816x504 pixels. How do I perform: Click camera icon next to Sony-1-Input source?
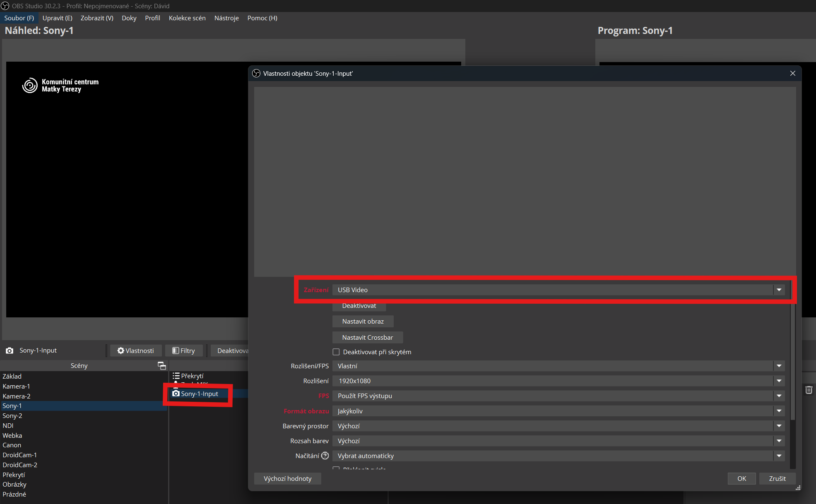pos(176,394)
